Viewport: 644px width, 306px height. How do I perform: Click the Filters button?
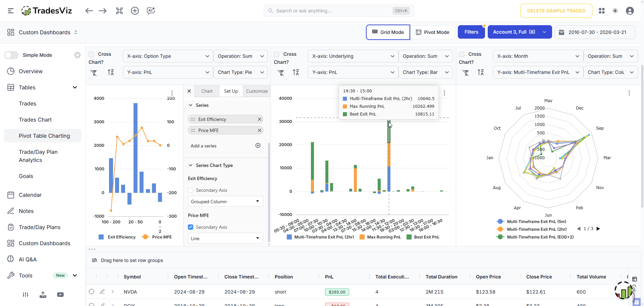tap(471, 32)
